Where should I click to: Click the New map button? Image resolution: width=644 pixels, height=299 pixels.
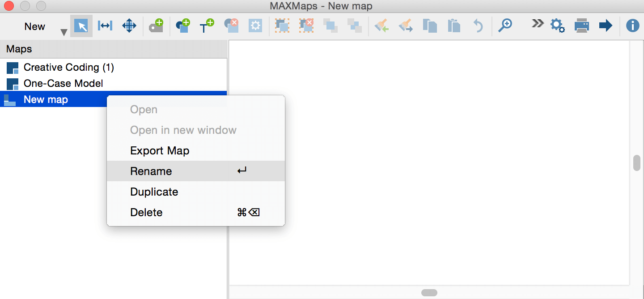34,26
